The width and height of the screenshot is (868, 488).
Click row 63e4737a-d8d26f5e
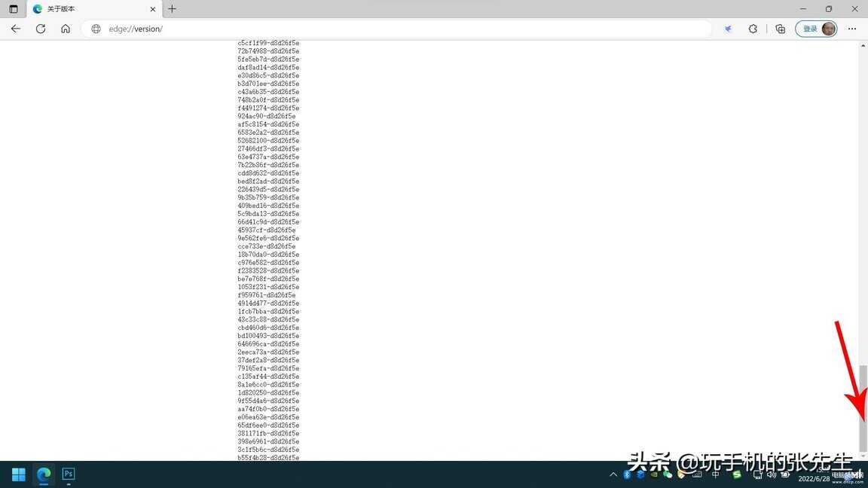(268, 157)
